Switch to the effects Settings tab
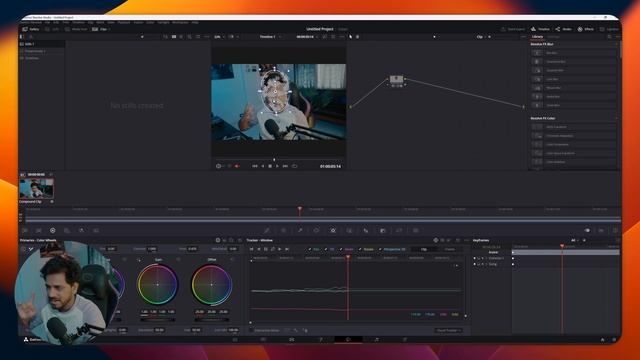Screen dimensions: 640x360 (x=553, y=37)
